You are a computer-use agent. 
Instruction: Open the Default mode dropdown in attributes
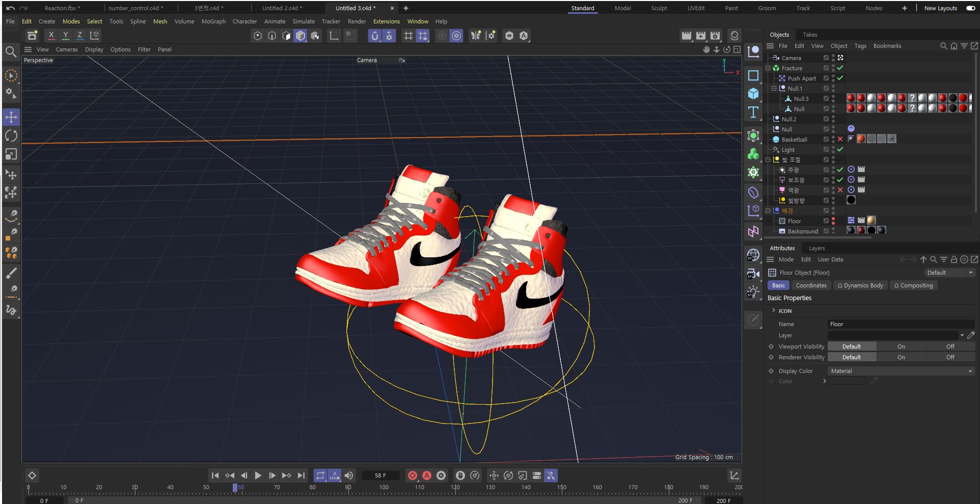click(949, 273)
